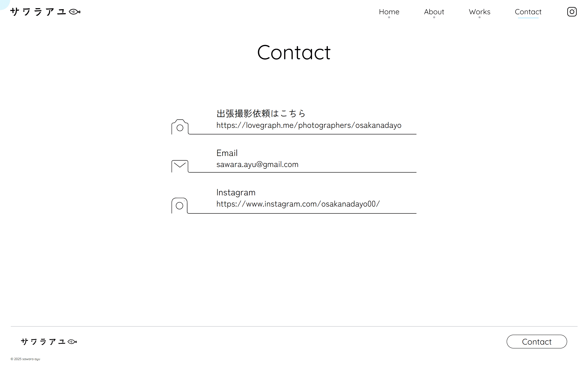
Task: Select the © 2025 sawara ayu copyright text
Action: (x=26, y=359)
